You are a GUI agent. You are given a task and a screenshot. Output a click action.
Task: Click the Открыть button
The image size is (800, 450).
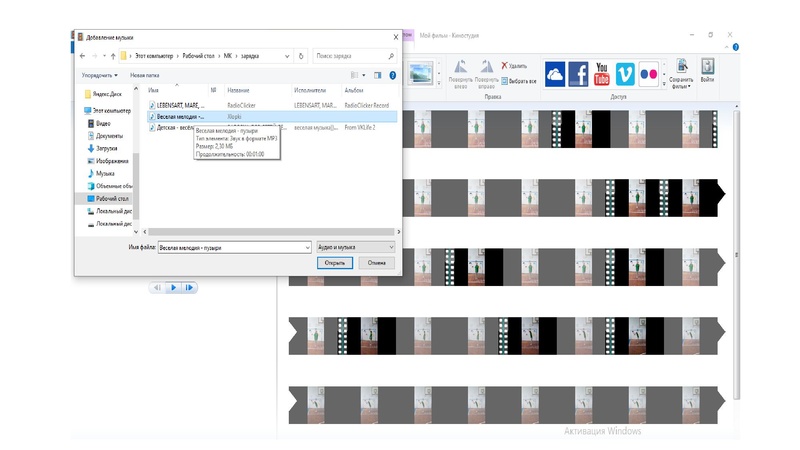coord(334,263)
